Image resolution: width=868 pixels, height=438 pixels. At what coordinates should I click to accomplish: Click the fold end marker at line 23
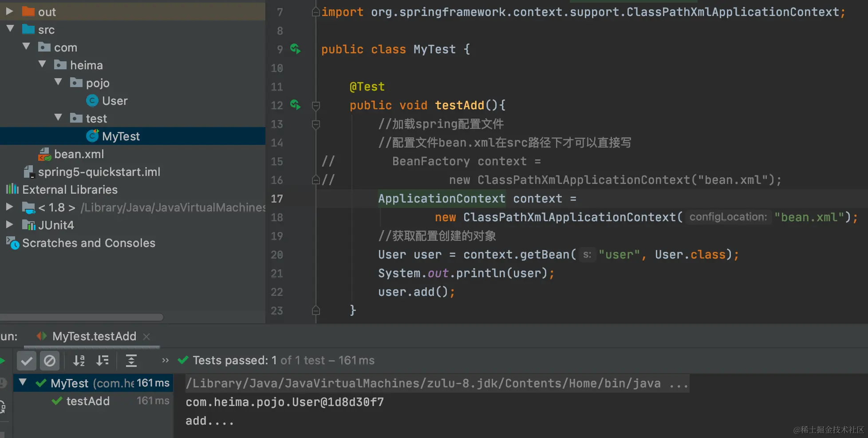pyautogui.click(x=316, y=310)
